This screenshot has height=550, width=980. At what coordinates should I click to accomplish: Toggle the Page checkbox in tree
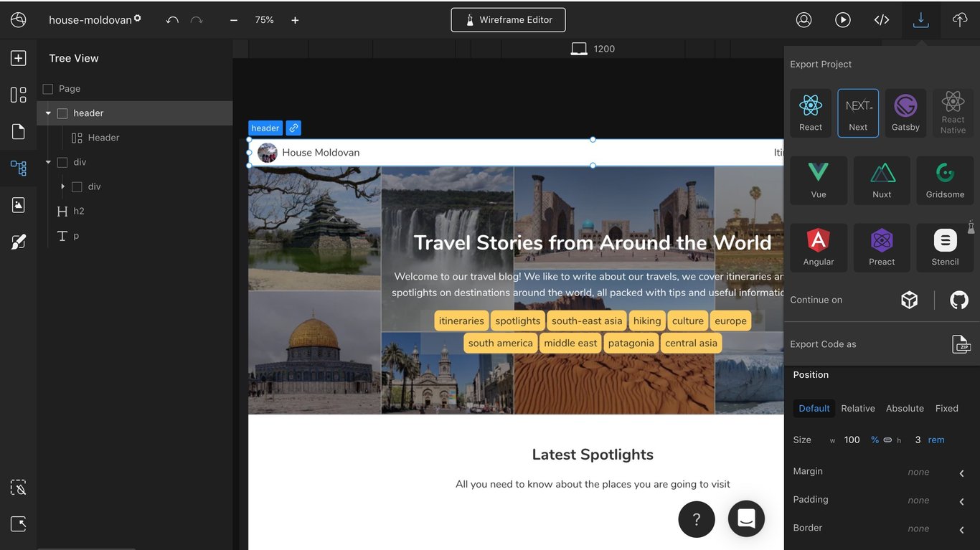[x=48, y=89]
